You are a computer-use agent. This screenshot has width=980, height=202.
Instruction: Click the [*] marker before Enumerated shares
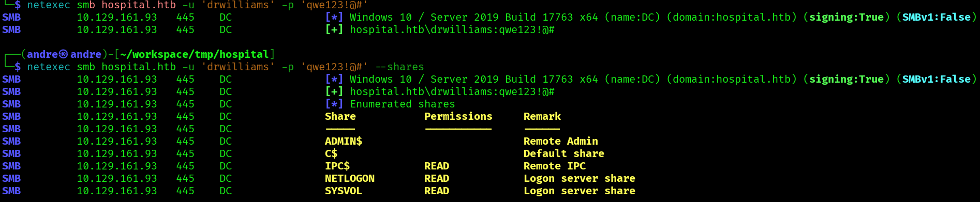[334, 104]
